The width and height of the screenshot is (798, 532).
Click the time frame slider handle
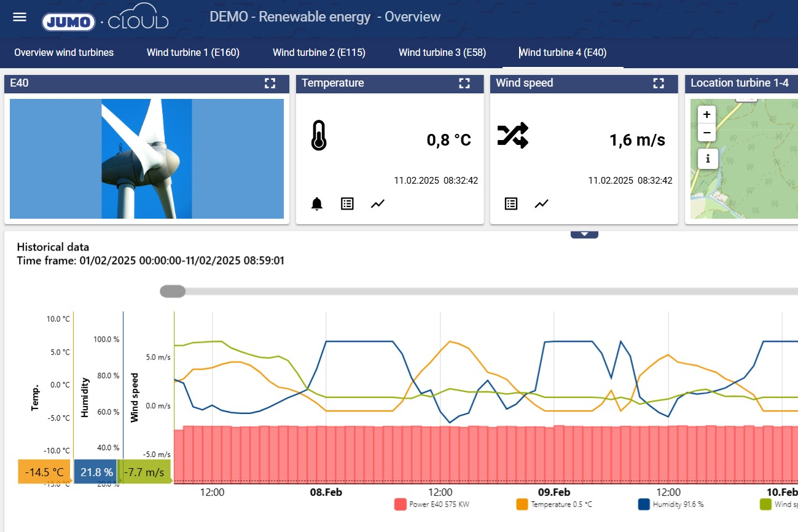pyautogui.click(x=173, y=292)
